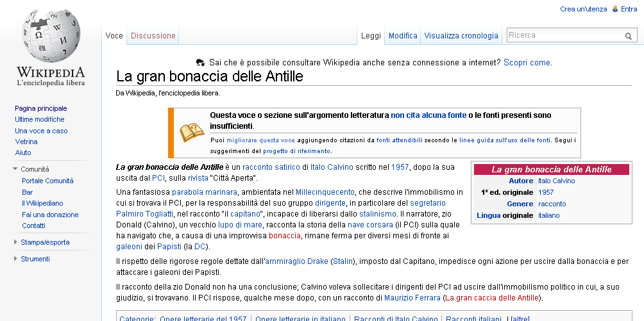Open Ultime modifiche in sidebar
The width and height of the screenshot is (644, 321).
point(39,119)
